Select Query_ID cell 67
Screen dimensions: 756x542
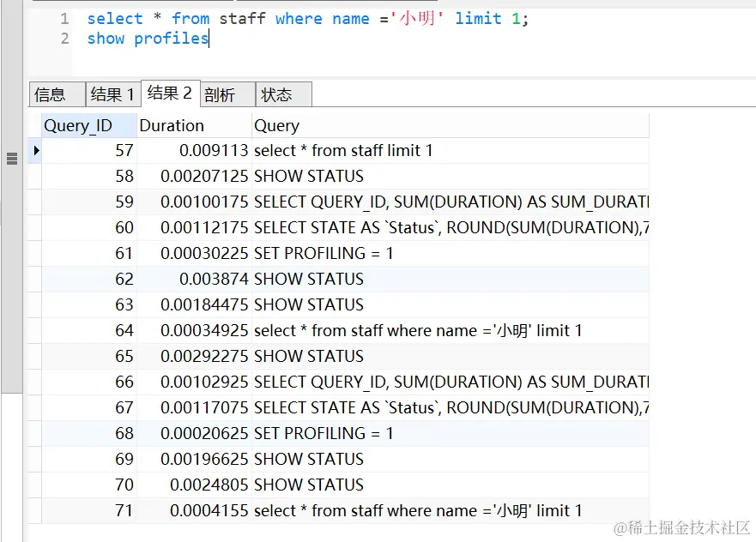(89, 407)
